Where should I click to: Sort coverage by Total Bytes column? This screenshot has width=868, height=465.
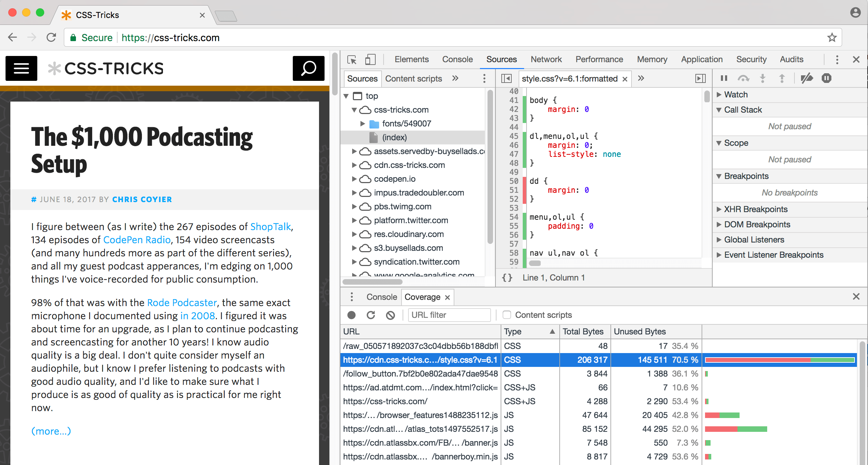585,332
